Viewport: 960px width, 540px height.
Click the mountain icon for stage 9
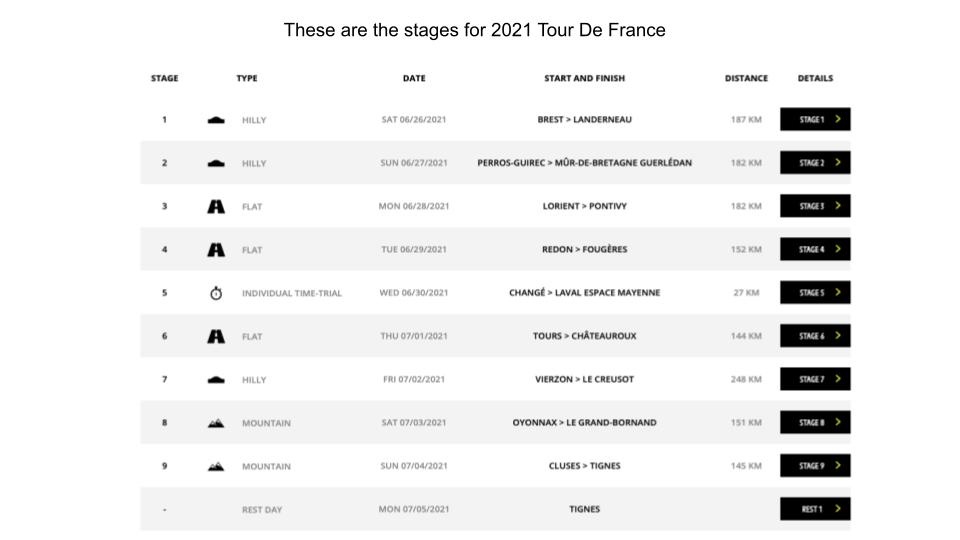pyautogui.click(x=216, y=467)
